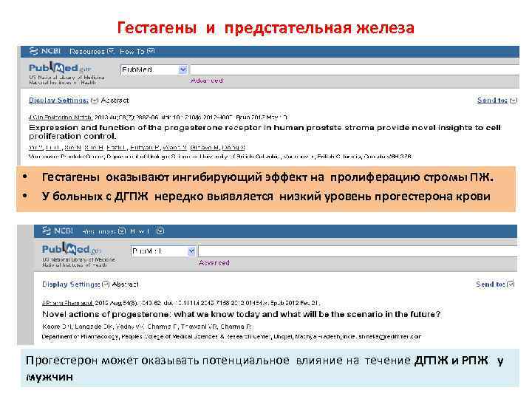Click the slide title 'Гестагены и предстательная железа'
The width and height of the screenshot is (532, 399).
point(266,27)
